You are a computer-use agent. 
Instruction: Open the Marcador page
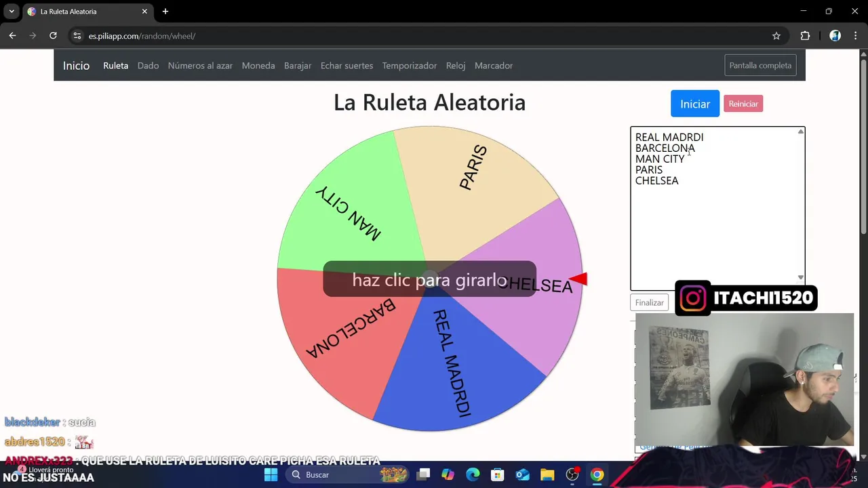(494, 65)
